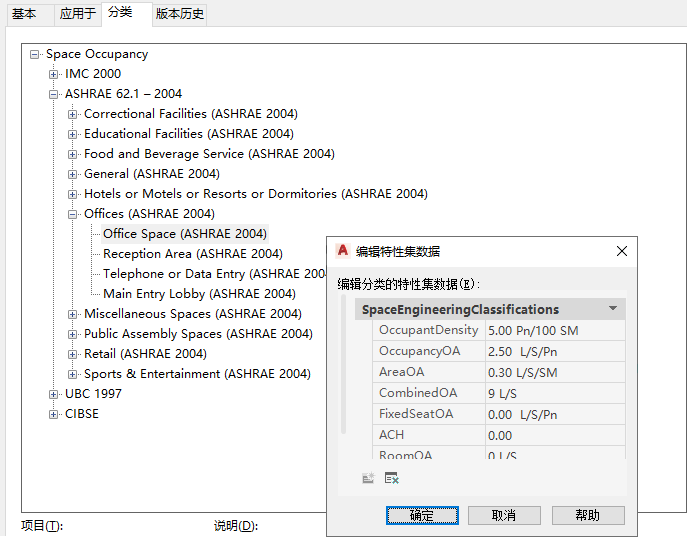Select Reception Area (ASHRAE 2004) item
696x556 pixels.
tap(193, 254)
